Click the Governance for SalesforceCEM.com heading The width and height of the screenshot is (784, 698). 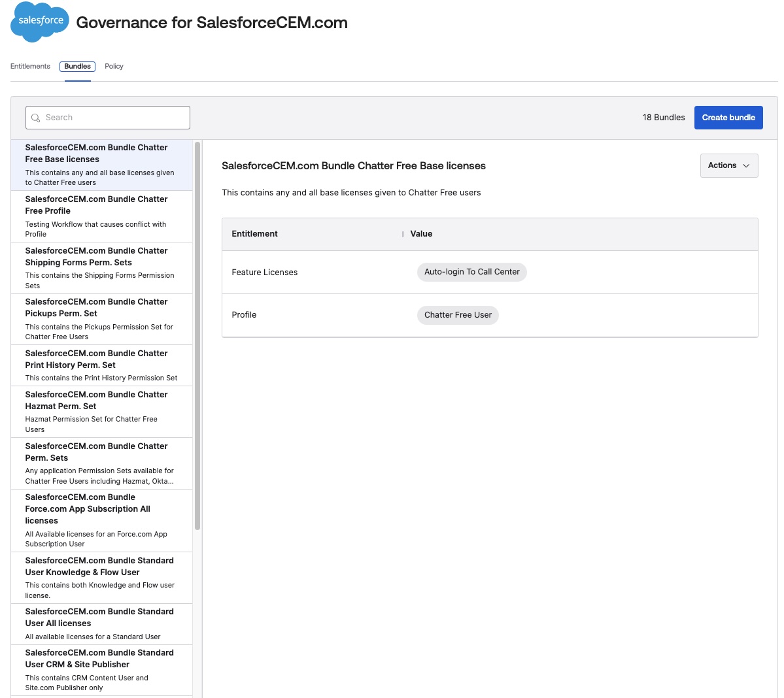(211, 22)
